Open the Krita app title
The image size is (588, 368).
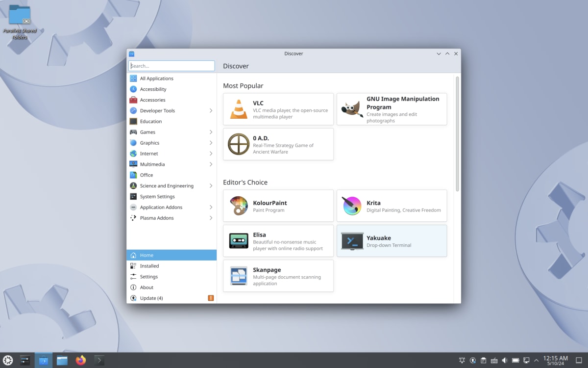coord(373,203)
